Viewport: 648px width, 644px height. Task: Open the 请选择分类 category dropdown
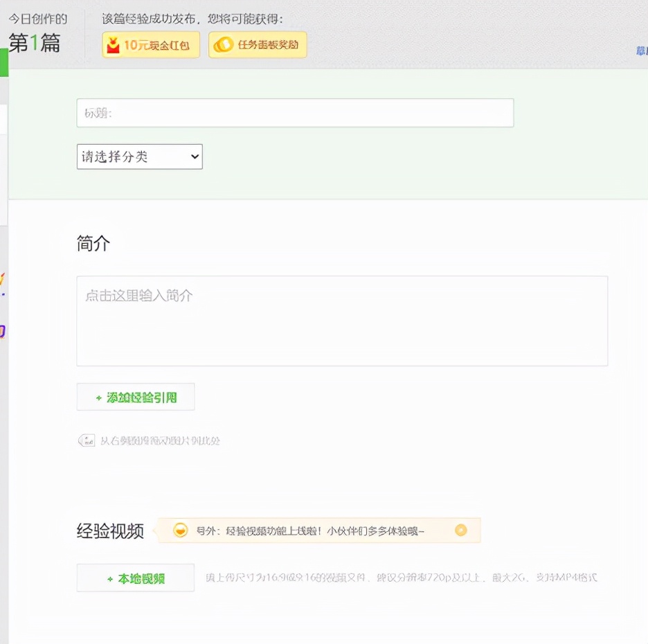coord(138,156)
